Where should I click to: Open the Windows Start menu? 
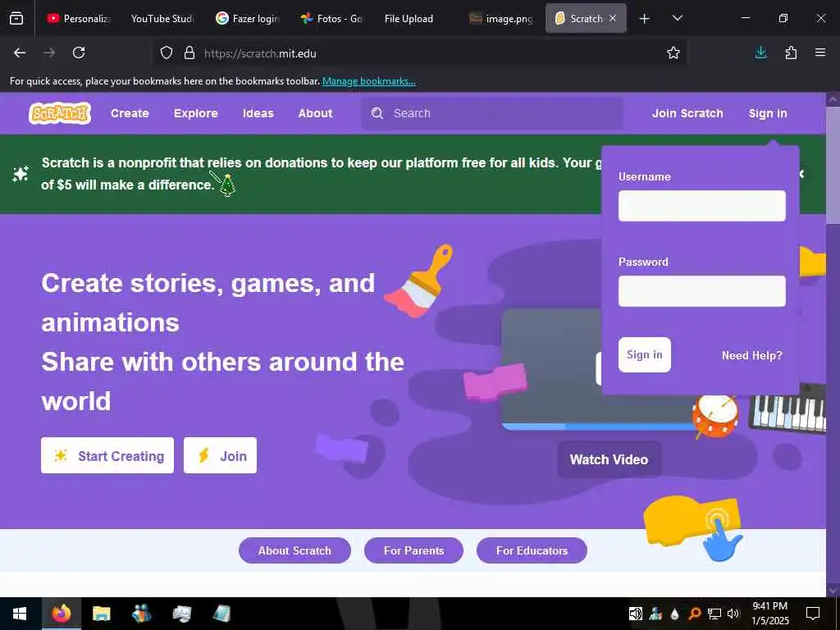(x=20, y=614)
